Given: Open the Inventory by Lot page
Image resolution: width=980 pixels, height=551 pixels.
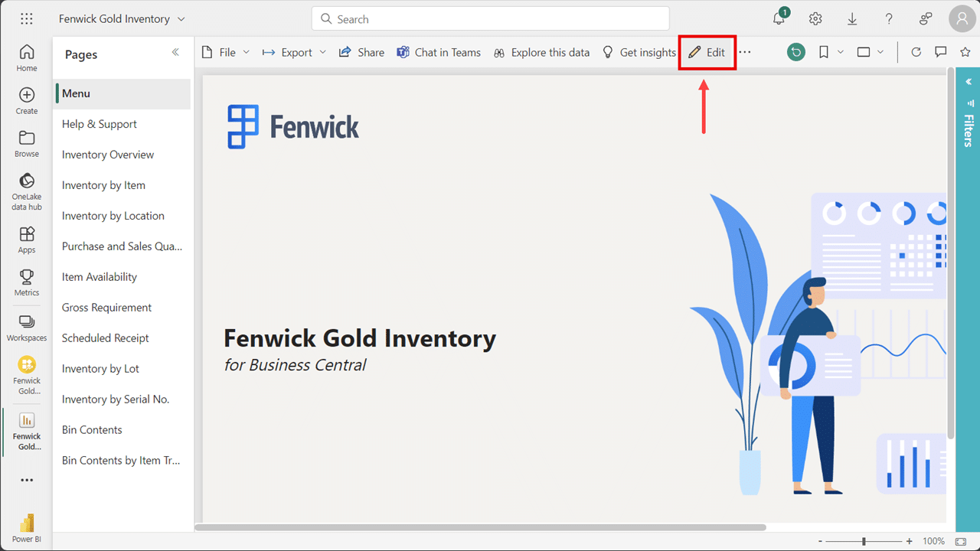Looking at the screenshot, I should pos(122,369).
